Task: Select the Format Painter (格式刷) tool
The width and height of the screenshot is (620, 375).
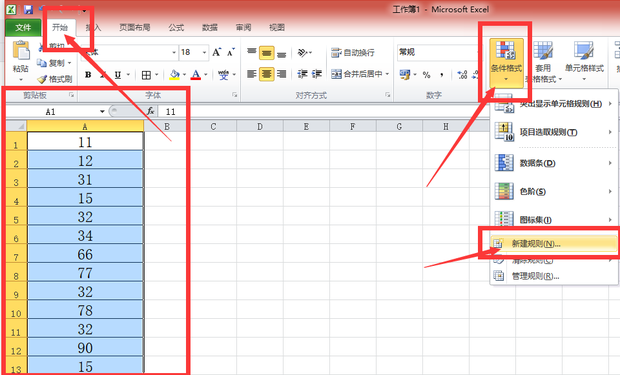Action: click(x=55, y=79)
